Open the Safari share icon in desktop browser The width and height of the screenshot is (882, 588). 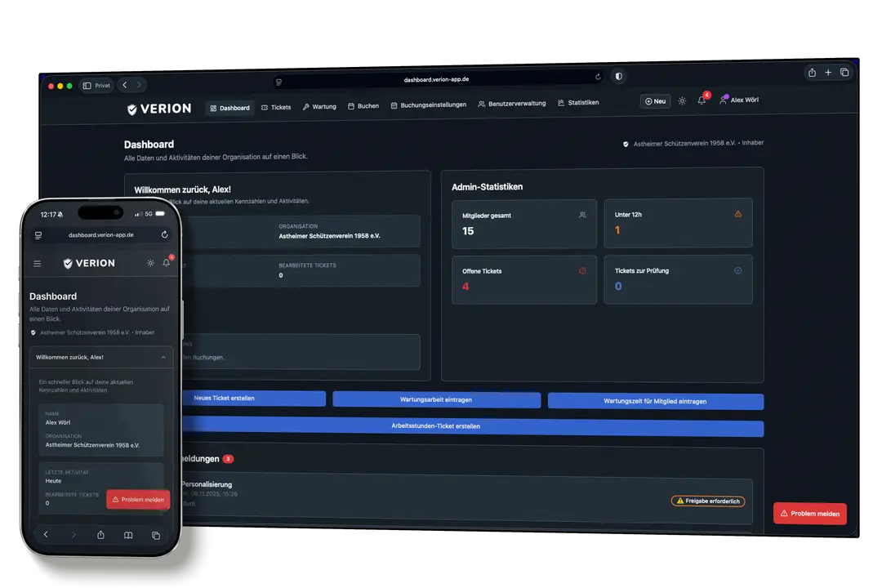tap(812, 73)
